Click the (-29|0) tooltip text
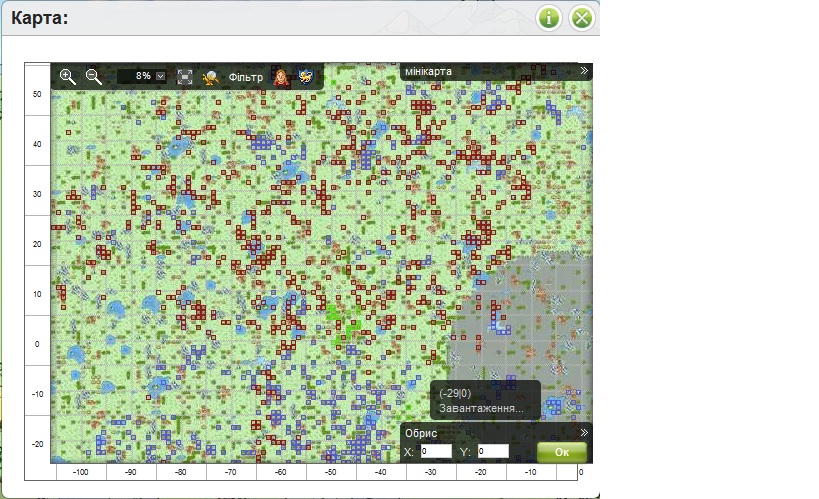 (455, 393)
